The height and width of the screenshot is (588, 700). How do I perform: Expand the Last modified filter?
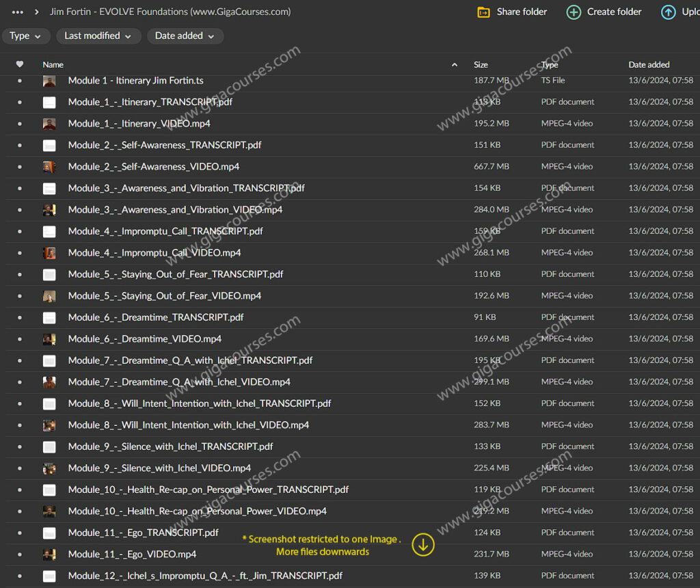pos(98,36)
